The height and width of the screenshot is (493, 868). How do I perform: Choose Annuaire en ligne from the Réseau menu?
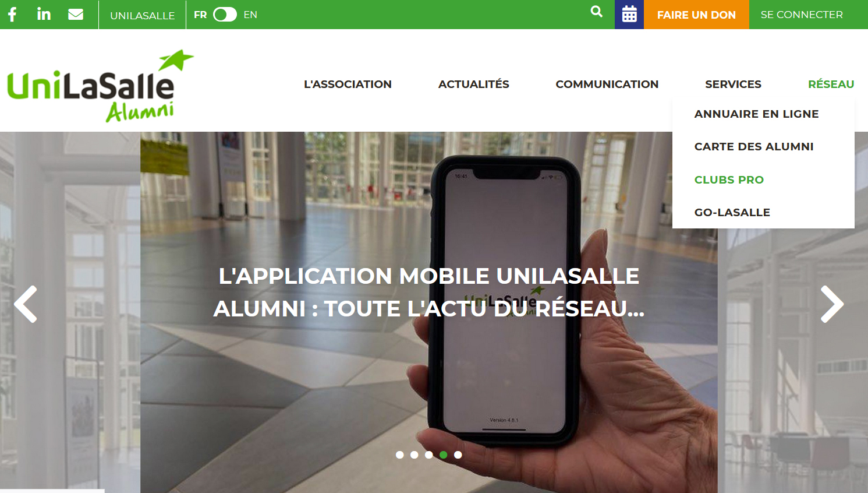tap(756, 114)
